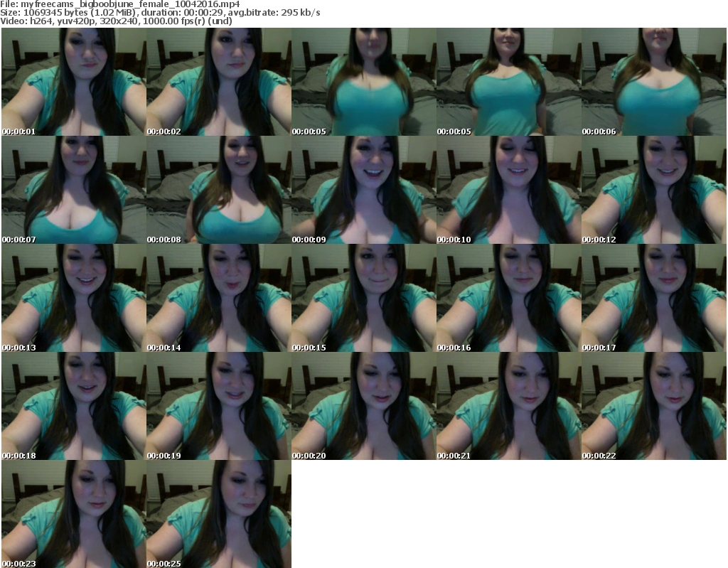Open the 00:00:22 frame thumbnail

click(x=653, y=406)
